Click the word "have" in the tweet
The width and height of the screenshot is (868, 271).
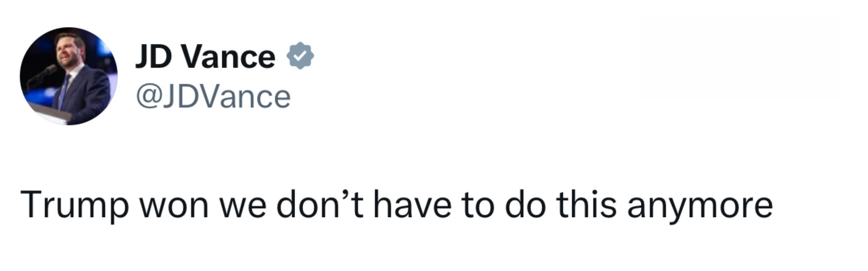coord(412,205)
